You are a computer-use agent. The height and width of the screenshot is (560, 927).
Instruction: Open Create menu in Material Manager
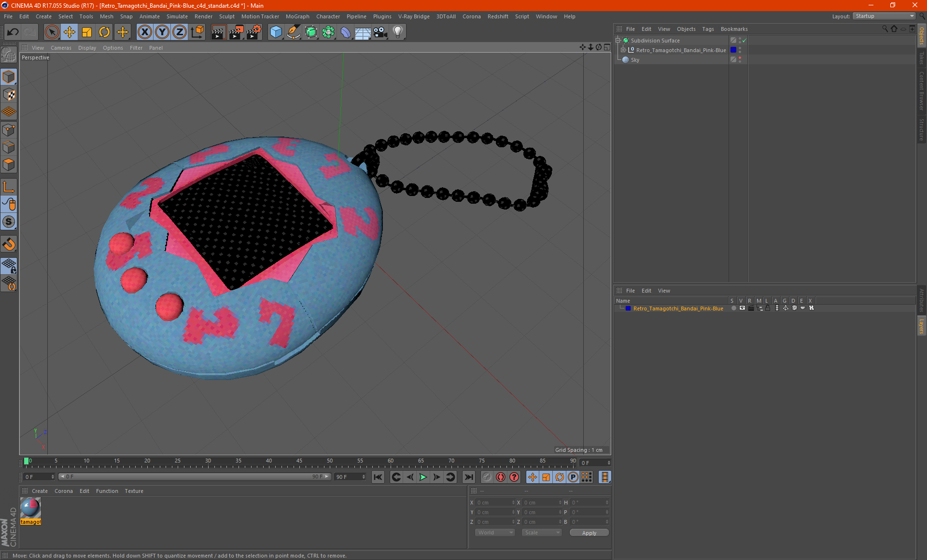tap(40, 491)
